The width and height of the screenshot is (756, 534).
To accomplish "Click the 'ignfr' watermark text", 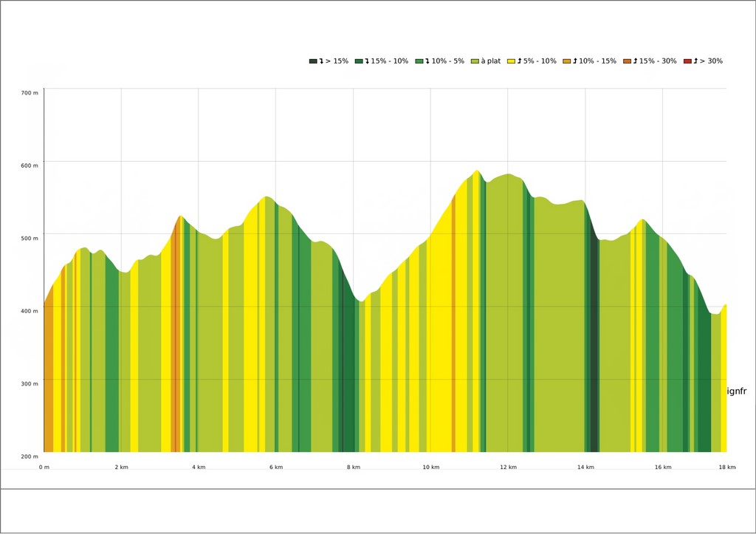I will click(737, 391).
